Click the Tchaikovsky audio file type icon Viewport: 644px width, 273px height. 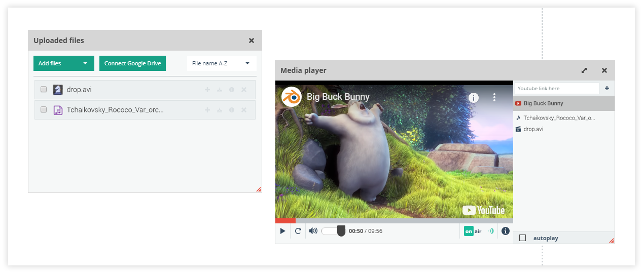pos(58,110)
